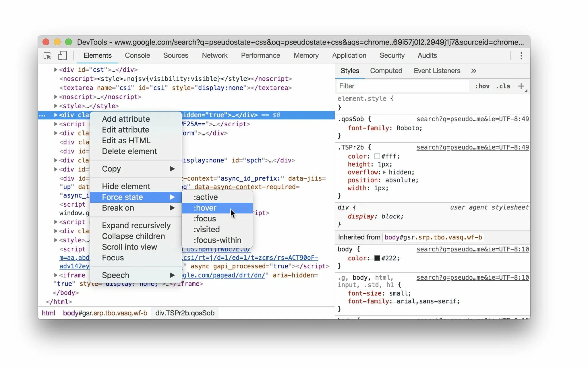Click the white #fff color swatch
The height and width of the screenshot is (368, 588).
click(377, 156)
